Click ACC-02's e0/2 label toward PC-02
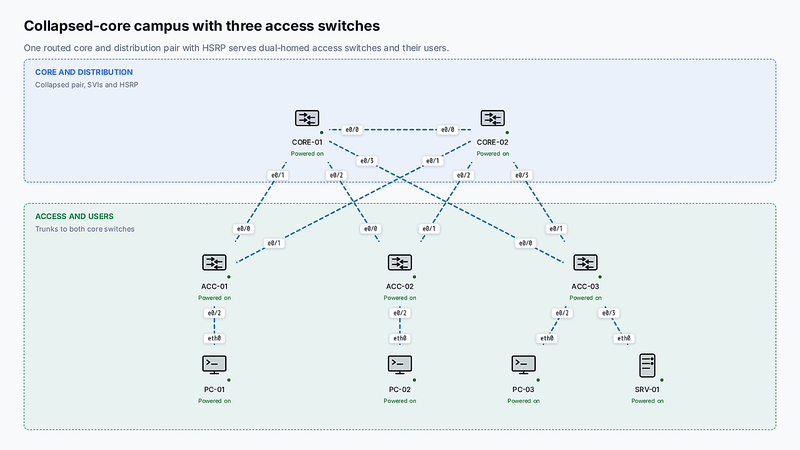800x450 pixels. tap(399, 313)
